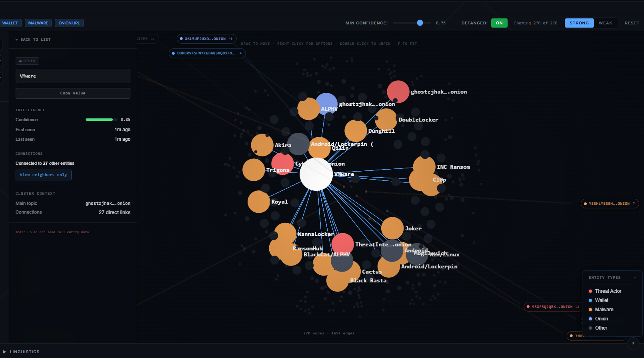Open the help question mark button
Image resolution: width=644 pixels, height=358 pixels.
point(633,344)
